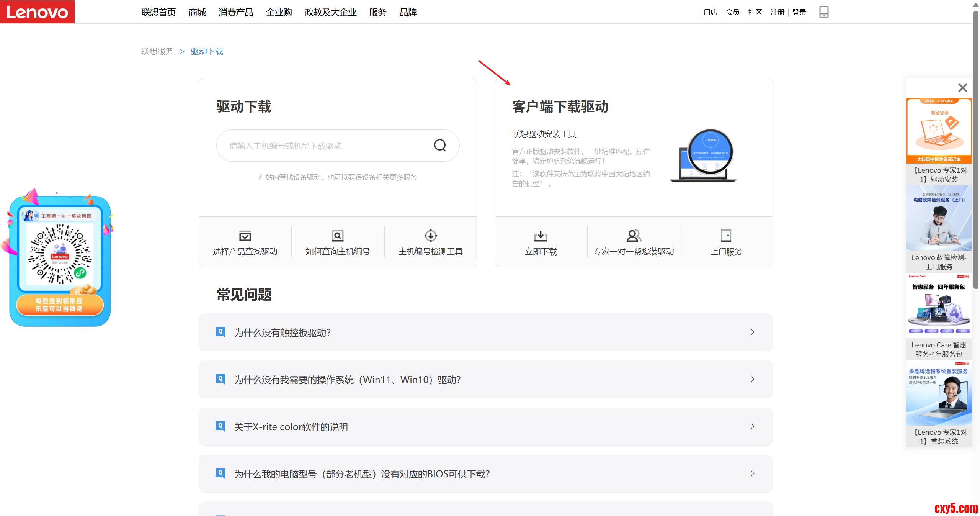Click the 立即下载 download icon
This screenshot has height=516, width=980.
[541, 236]
